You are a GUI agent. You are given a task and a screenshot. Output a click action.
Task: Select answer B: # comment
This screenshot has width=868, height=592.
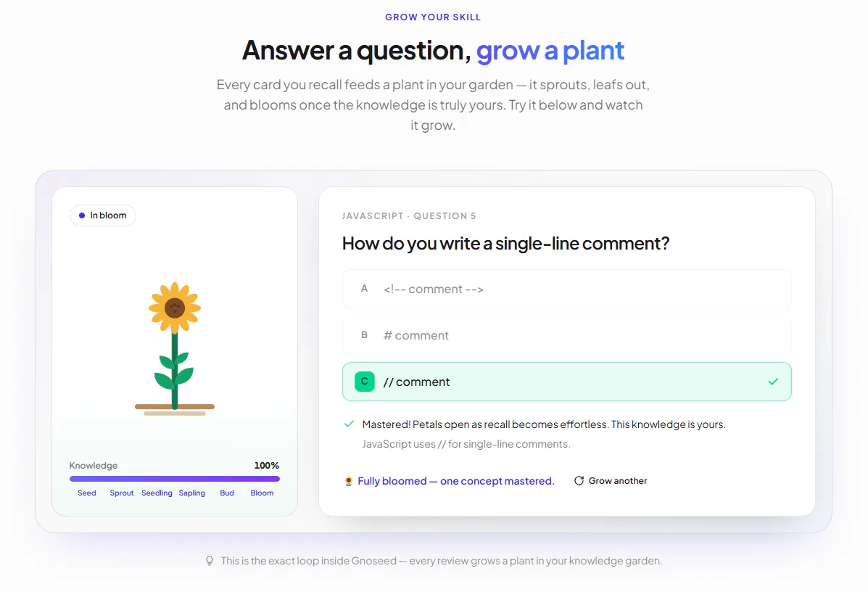[567, 335]
